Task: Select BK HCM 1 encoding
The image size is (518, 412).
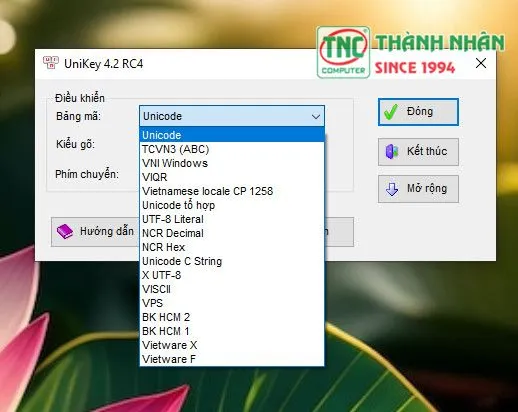Action: click(232, 331)
